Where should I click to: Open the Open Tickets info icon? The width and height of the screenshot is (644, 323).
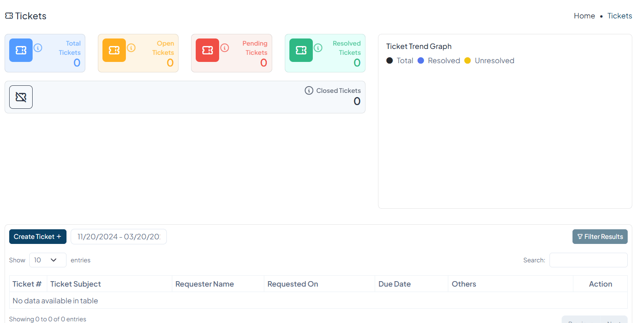click(x=131, y=48)
